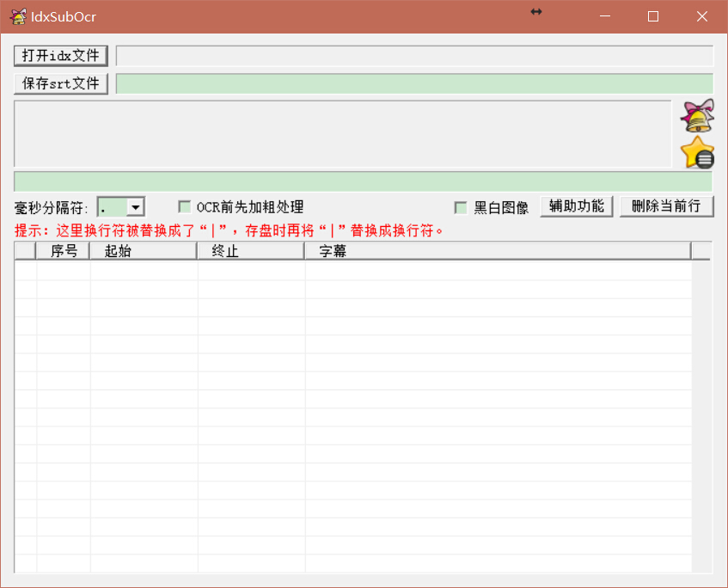The width and height of the screenshot is (728, 588).
Task: Click the 保存srt文件 button
Action: point(61,83)
